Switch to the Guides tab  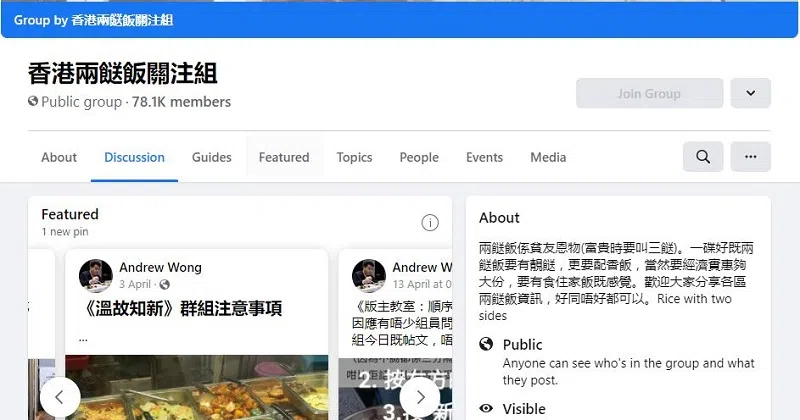[212, 157]
